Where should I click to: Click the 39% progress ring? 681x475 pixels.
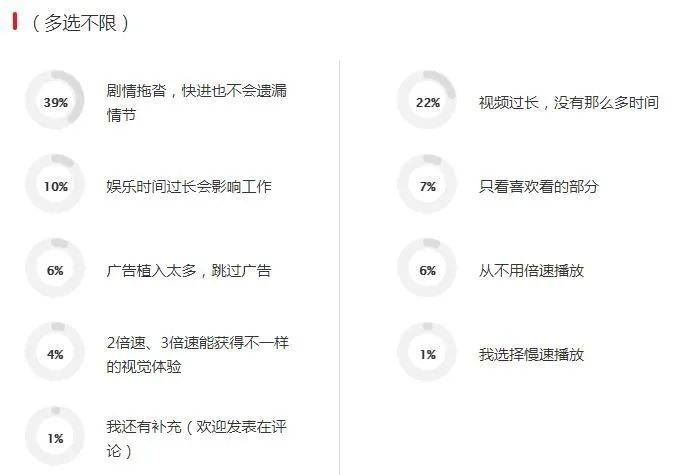pyautogui.click(x=54, y=102)
